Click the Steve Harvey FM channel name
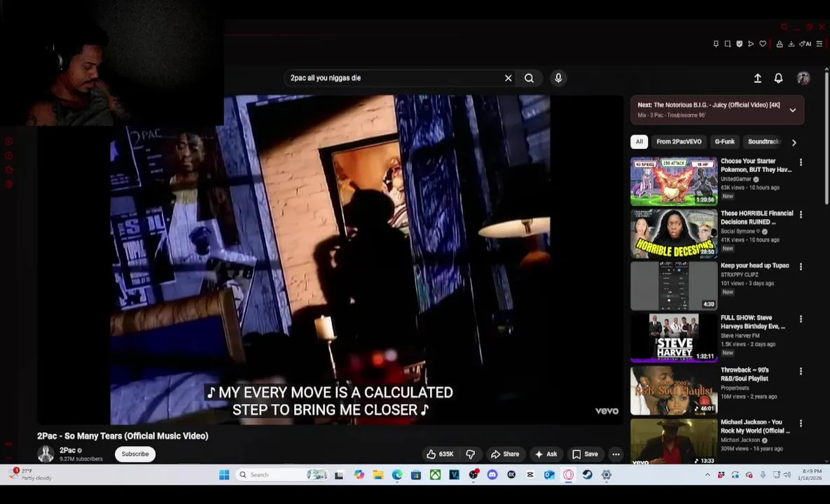The height and width of the screenshot is (504, 830). coord(740,336)
